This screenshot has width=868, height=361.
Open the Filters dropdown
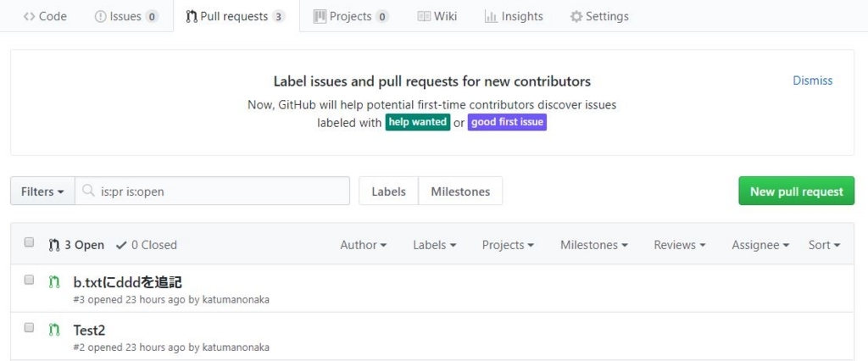point(42,192)
